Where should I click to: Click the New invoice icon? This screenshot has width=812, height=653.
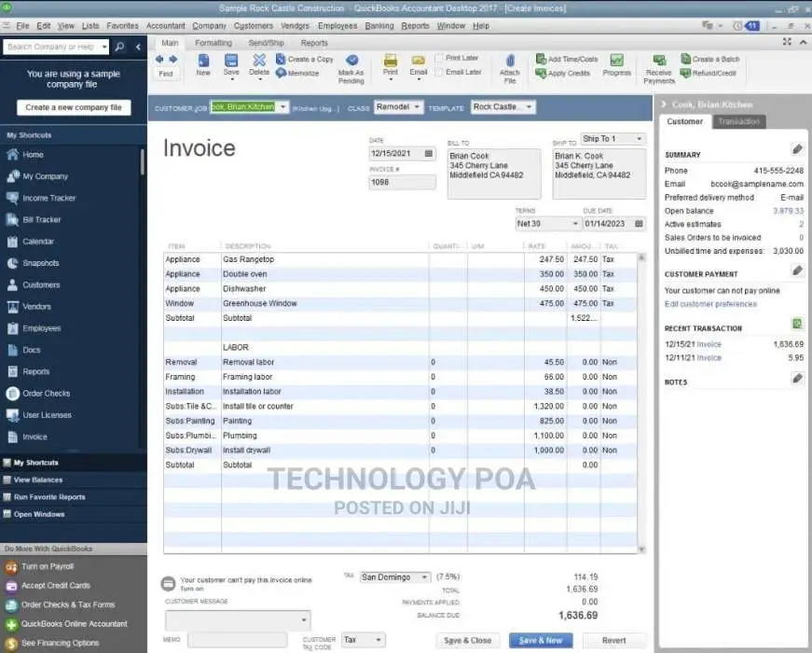click(x=203, y=60)
